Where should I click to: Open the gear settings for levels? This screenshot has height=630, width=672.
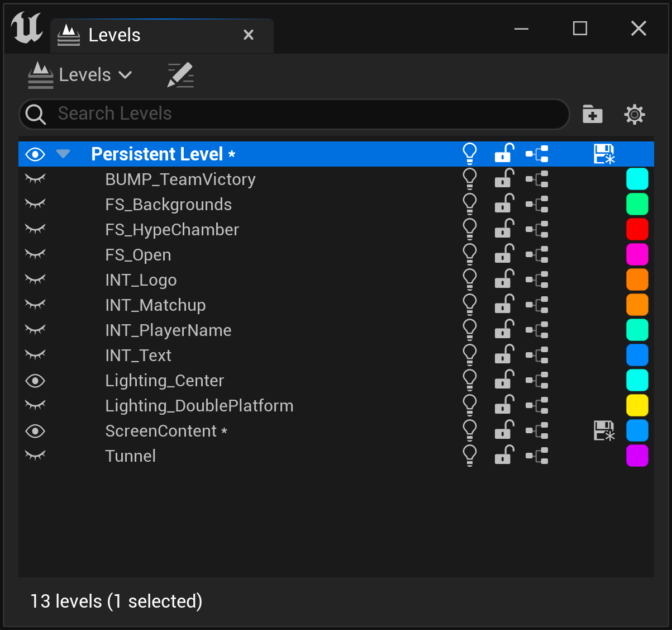(x=635, y=114)
